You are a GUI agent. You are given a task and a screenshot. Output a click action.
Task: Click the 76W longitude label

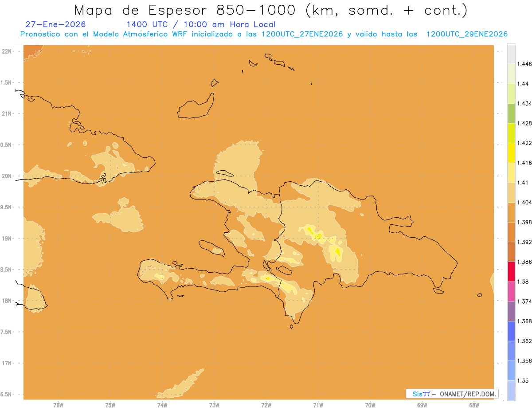pos(58,405)
